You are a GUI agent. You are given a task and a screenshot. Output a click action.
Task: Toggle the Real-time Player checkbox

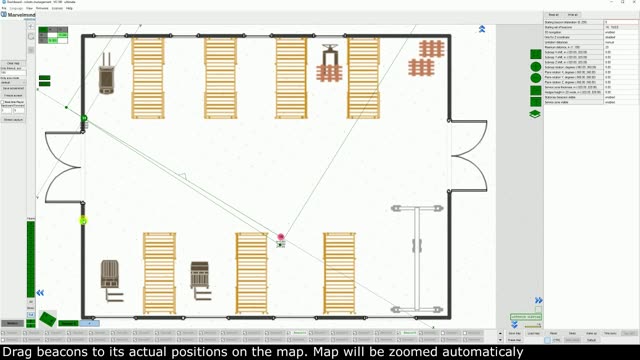(2, 102)
